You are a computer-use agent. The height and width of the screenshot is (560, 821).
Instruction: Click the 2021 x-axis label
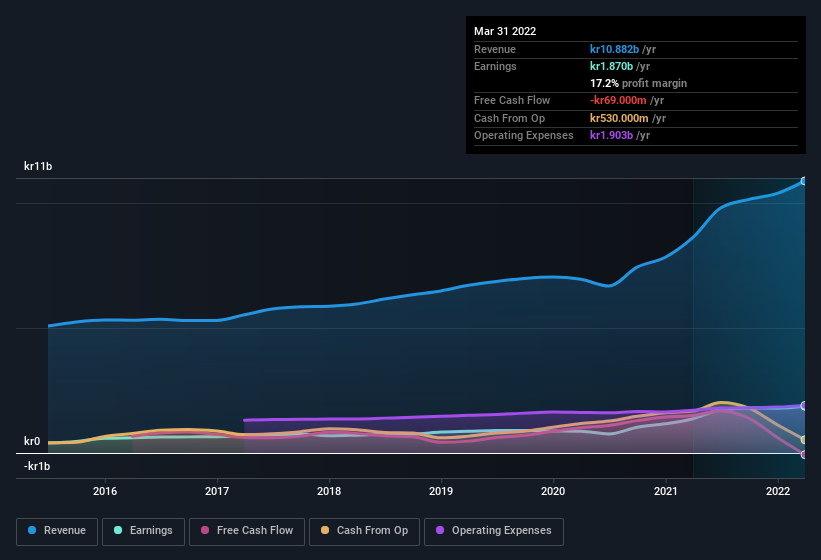665,491
